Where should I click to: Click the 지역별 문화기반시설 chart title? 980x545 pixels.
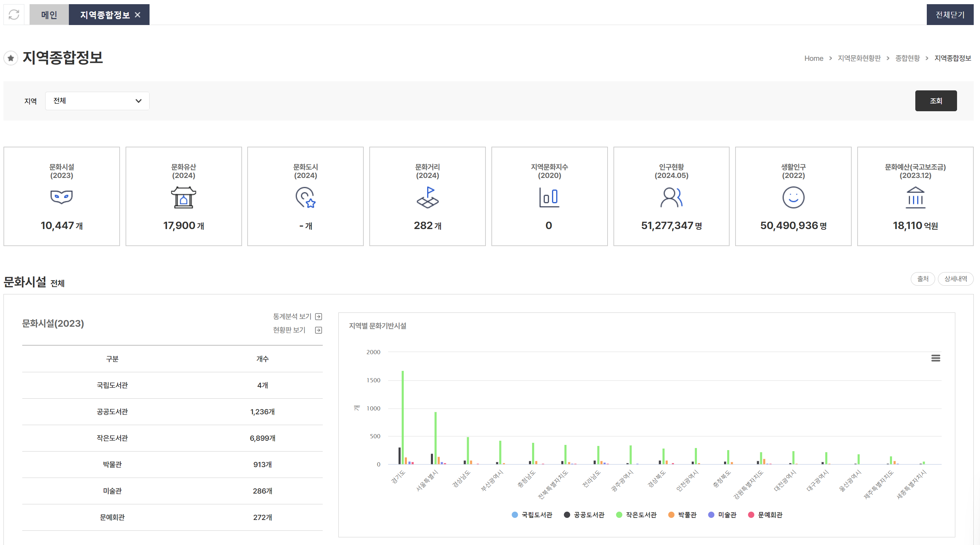[377, 326]
